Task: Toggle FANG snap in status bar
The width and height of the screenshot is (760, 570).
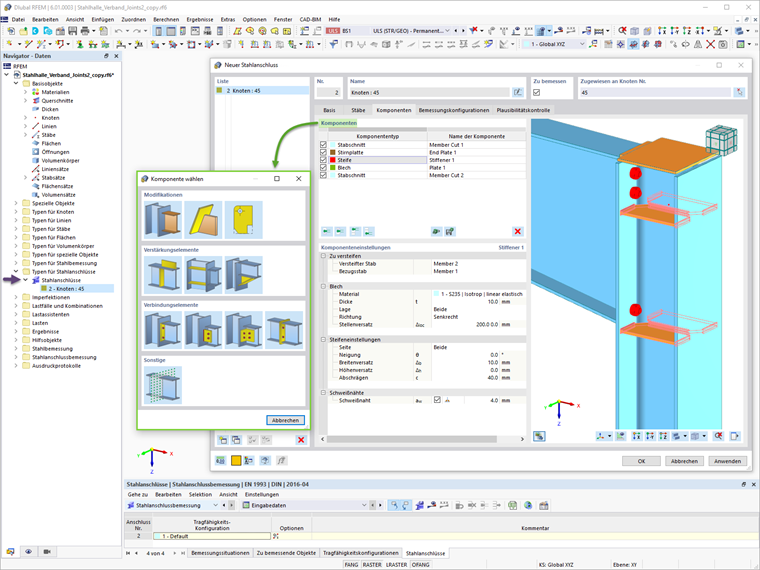Action: pos(351,565)
